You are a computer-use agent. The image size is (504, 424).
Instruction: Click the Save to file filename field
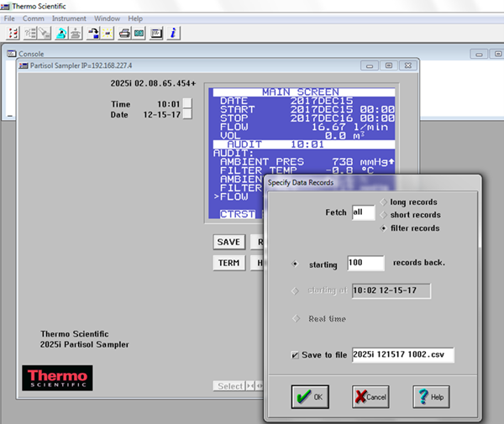(402, 355)
